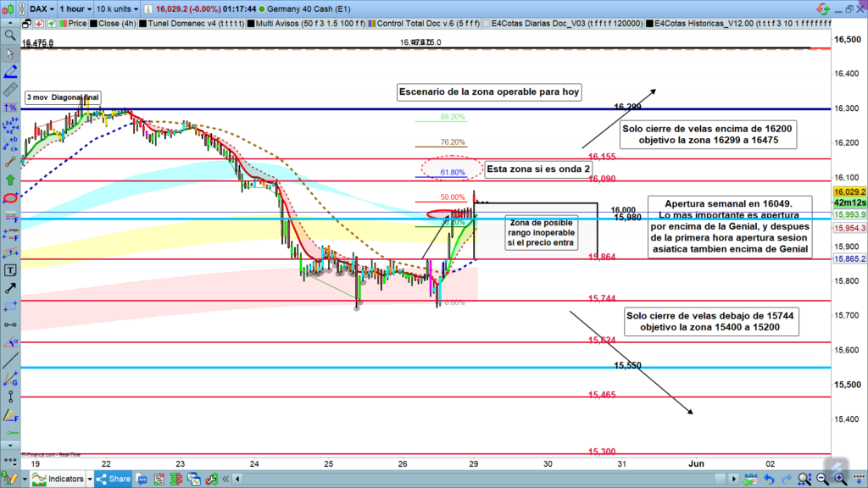Click the undo arrow in bottom toolbar
Viewport: 868px width, 488px height.
coord(770,479)
